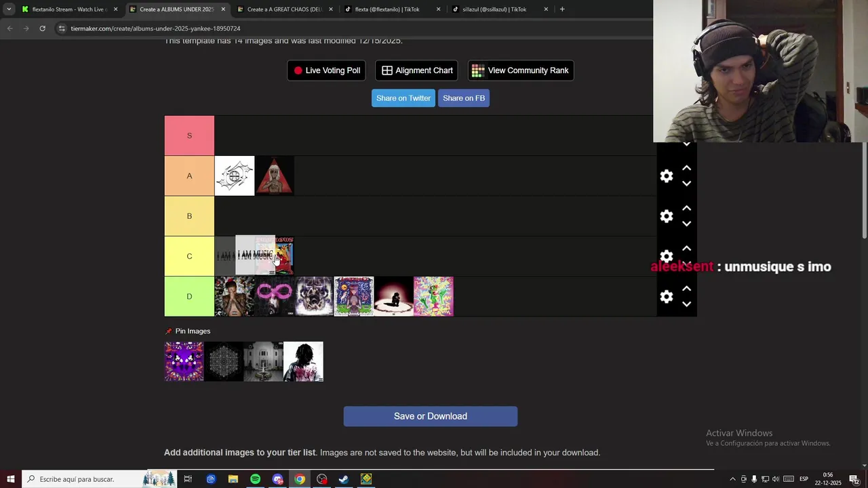Viewport: 868px width, 488px height.
Task: Select the purple demon face album under Pin Images
Action: (x=184, y=361)
